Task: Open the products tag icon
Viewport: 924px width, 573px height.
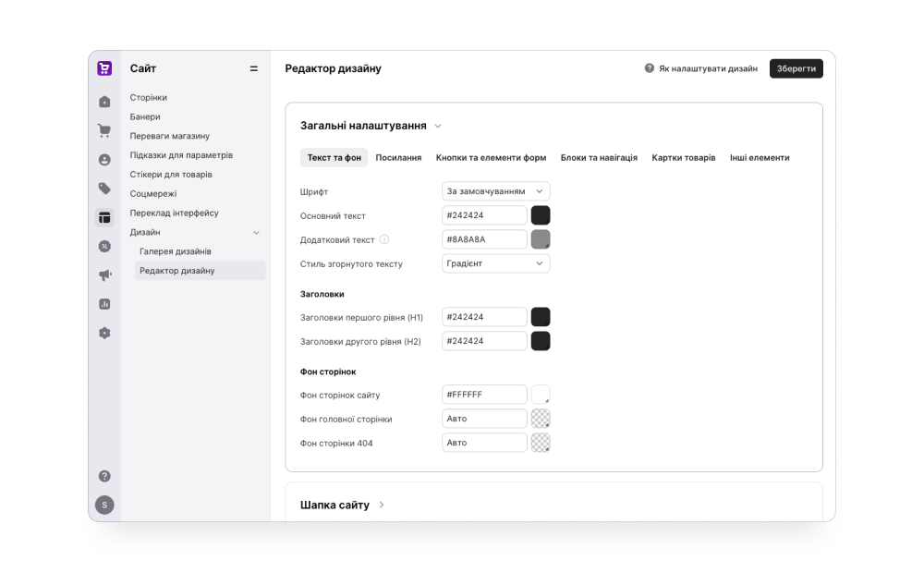Action: [104, 188]
